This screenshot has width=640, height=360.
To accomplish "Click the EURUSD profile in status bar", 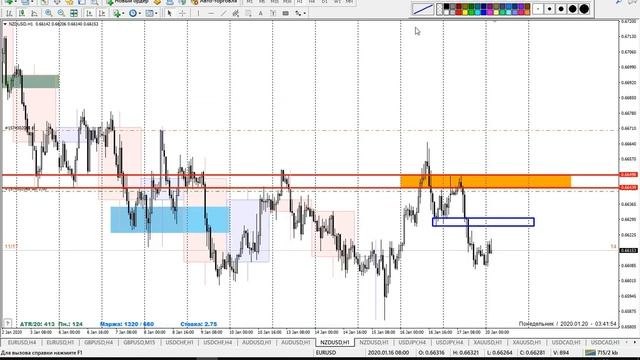I will (326, 353).
